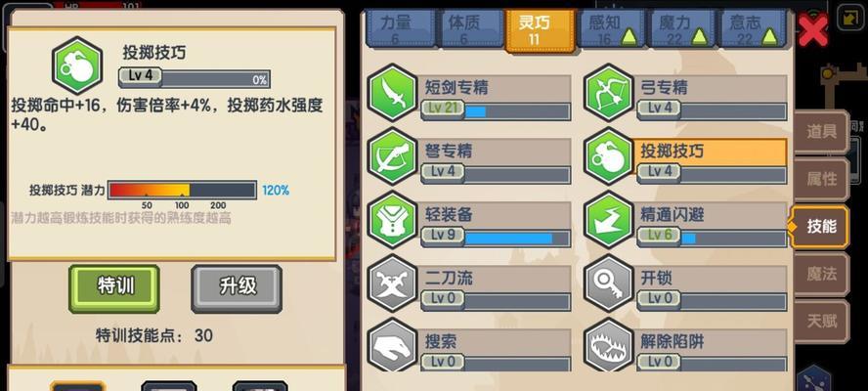Open the 道具 items side tab
This screenshot has width=868, height=391.
click(821, 132)
